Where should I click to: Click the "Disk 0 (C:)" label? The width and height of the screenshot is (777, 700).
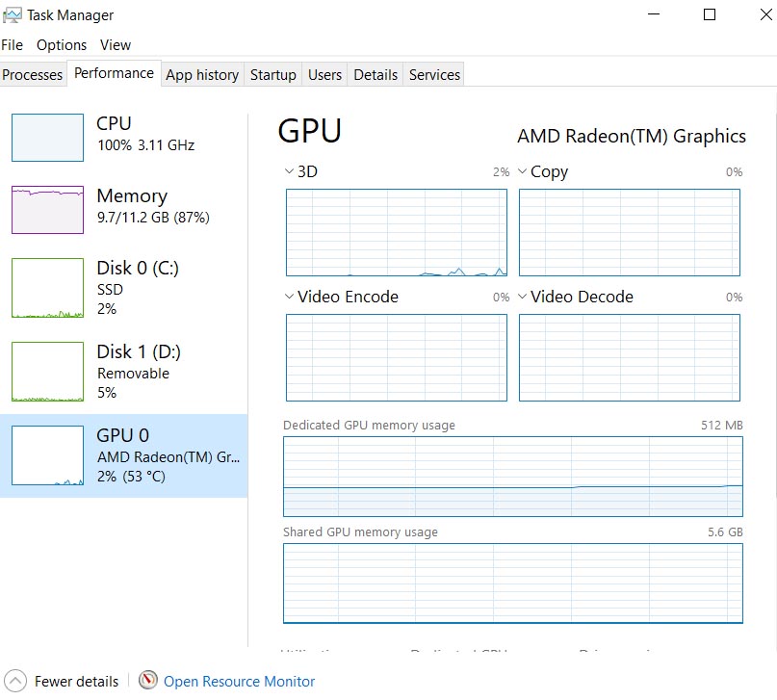point(138,268)
